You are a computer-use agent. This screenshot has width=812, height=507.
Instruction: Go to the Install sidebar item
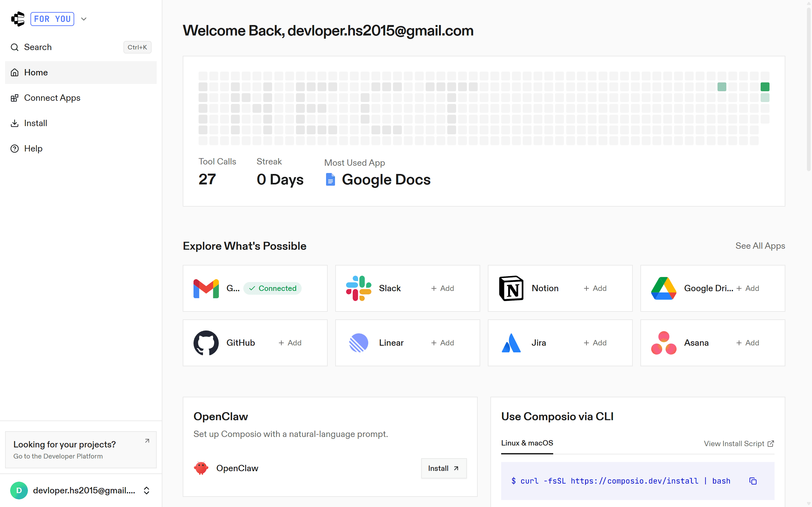(x=35, y=123)
